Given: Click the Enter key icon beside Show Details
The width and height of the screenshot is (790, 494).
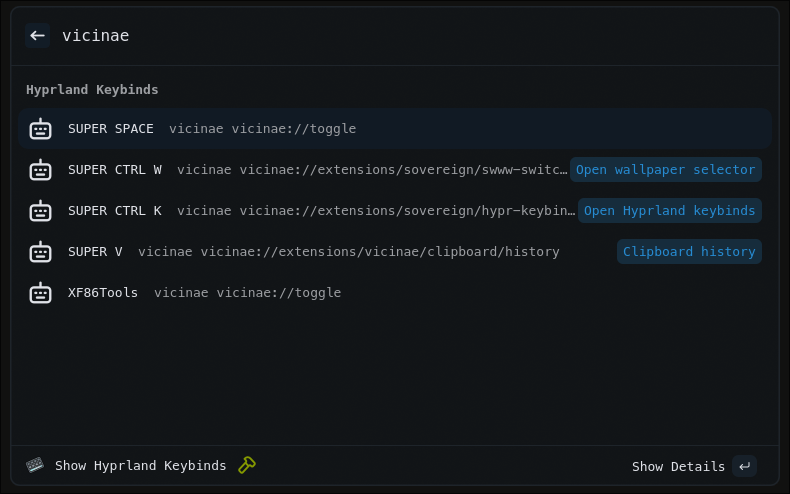Looking at the screenshot, I should point(744,466).
